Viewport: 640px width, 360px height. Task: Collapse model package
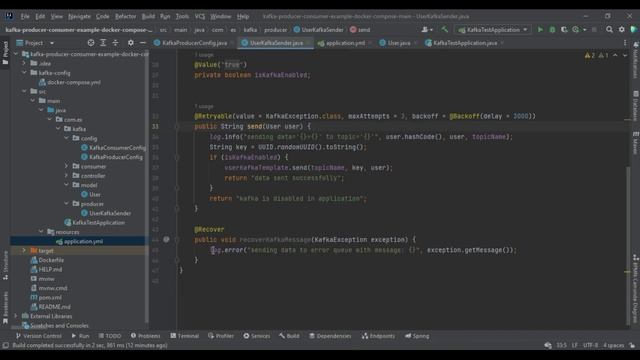pos(67,185)
